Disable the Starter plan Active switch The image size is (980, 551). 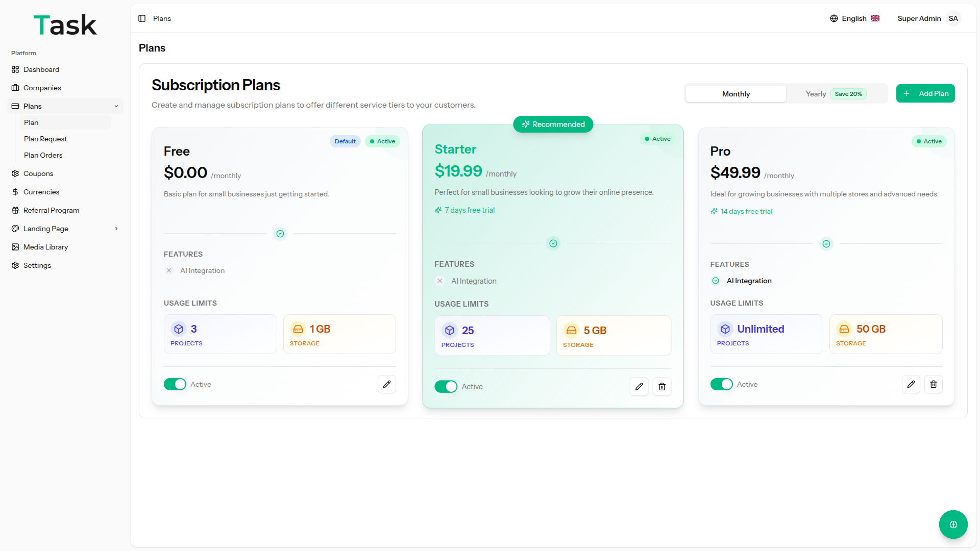click(446, 387)
